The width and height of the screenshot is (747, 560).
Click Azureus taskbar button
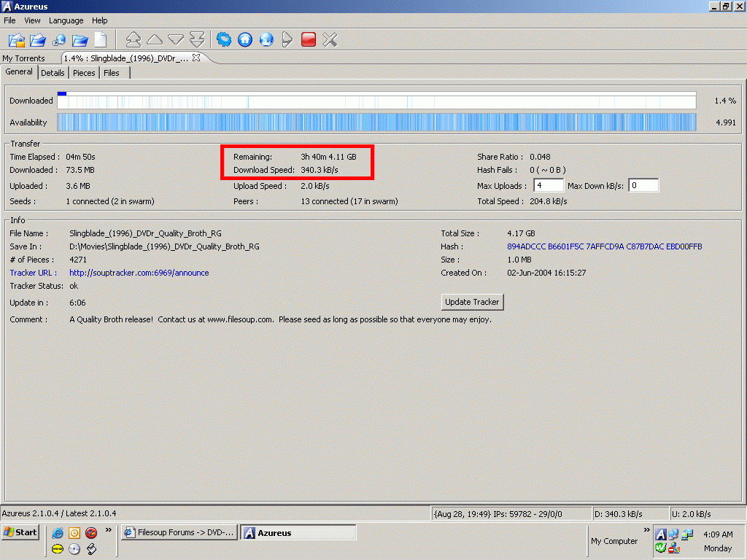(x=298, y=532)
